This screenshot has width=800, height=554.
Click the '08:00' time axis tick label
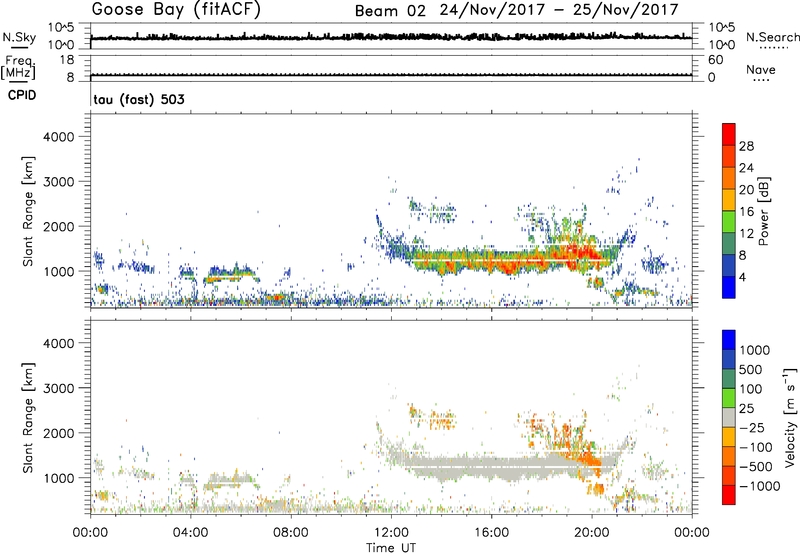[291, 533]
